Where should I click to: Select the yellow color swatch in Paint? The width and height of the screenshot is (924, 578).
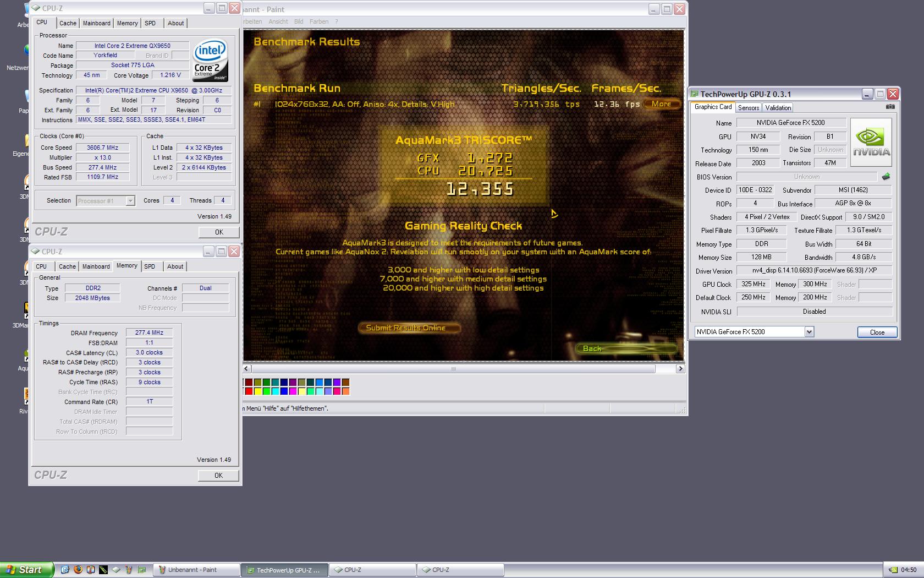click(258, 391)
